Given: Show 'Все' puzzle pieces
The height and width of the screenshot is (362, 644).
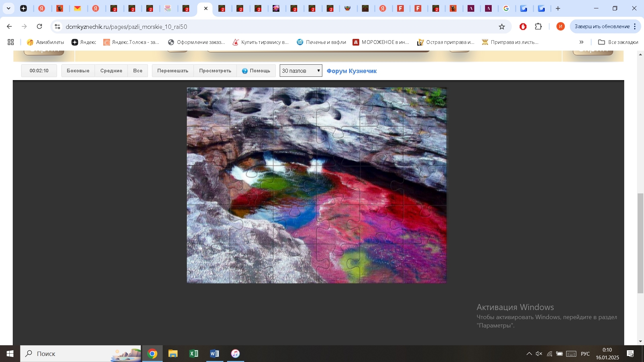Looking at the screenshot, I should click(138, 71).
